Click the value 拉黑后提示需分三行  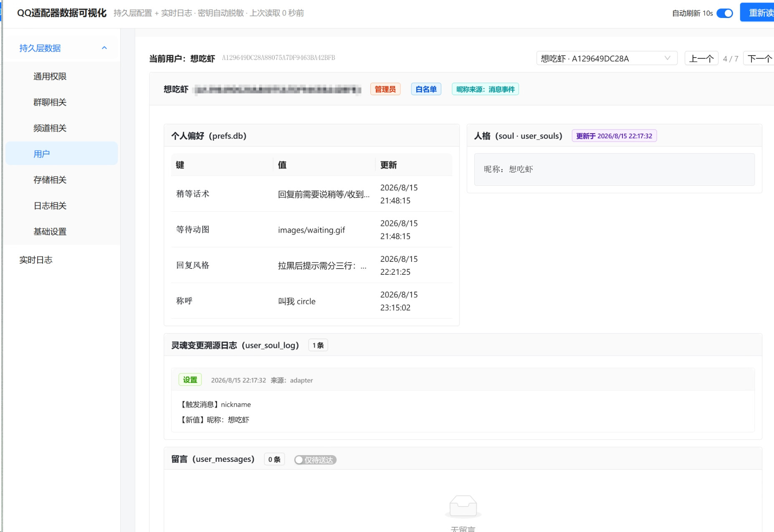[322, 266]
